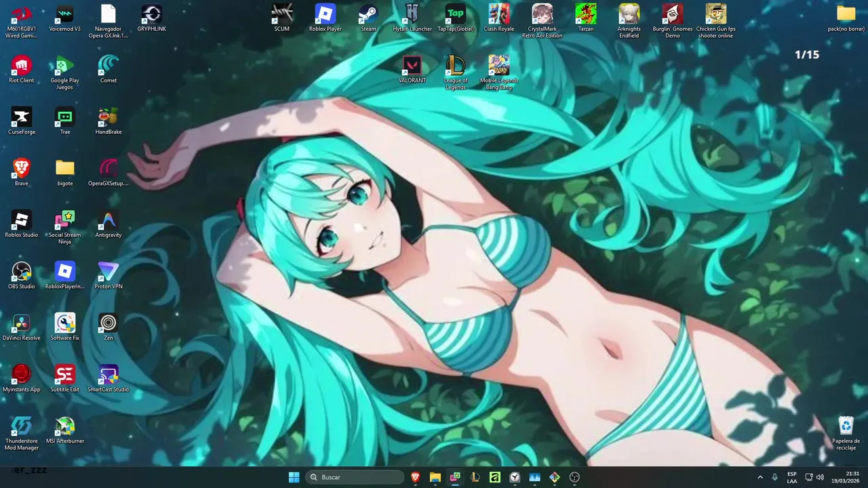Launch the Zen browser icon
The height and width of the screenshot is (488, 868).
108,327
